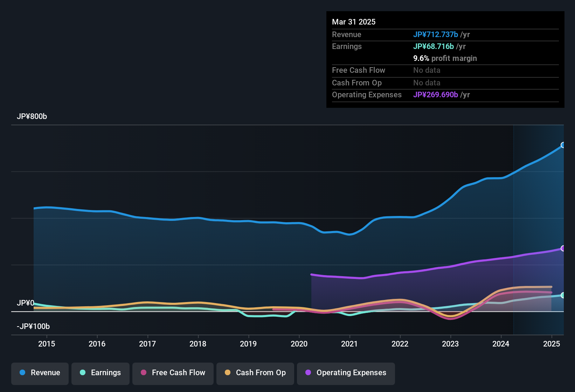Select the 2025 label on the x-axis

click(552, 344)
